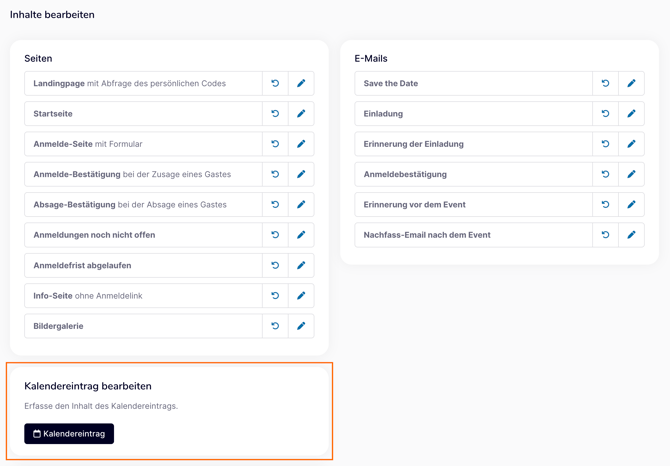Open editor for Anmelde-Seite mit Formular
This screenshot has height=466, width=670.
301,144
